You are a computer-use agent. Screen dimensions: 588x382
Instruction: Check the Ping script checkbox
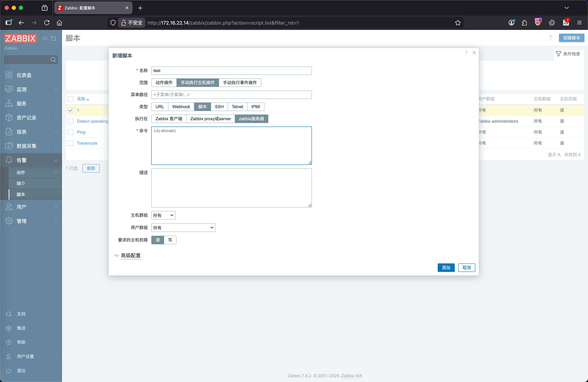tap(71, 132)
